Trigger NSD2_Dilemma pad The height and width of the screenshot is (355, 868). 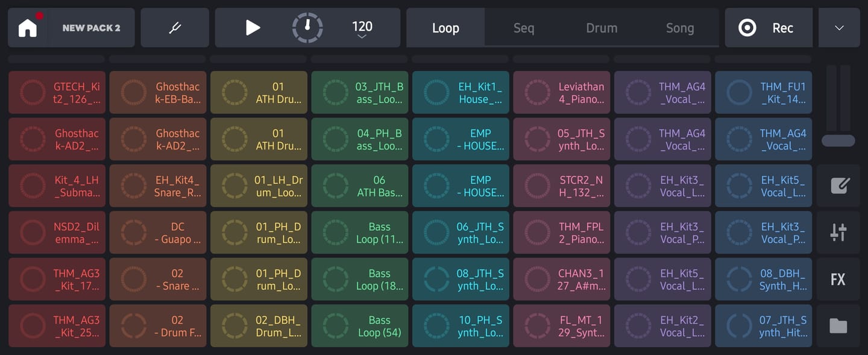point(57,233)
